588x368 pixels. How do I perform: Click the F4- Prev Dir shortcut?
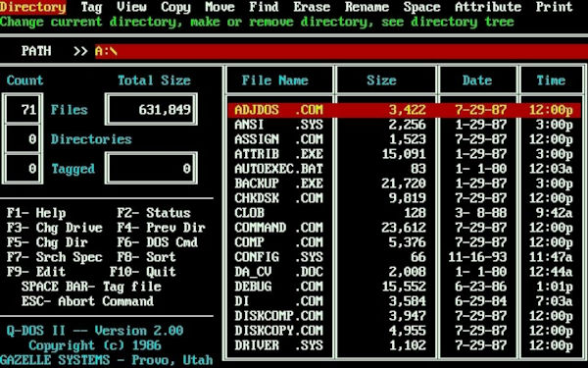click(161, 228)
